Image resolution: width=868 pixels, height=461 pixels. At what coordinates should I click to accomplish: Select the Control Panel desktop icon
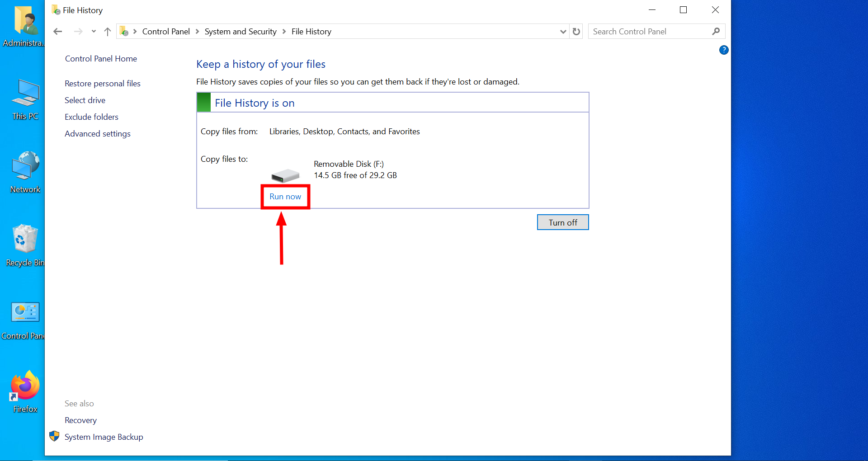click(24, 320)
